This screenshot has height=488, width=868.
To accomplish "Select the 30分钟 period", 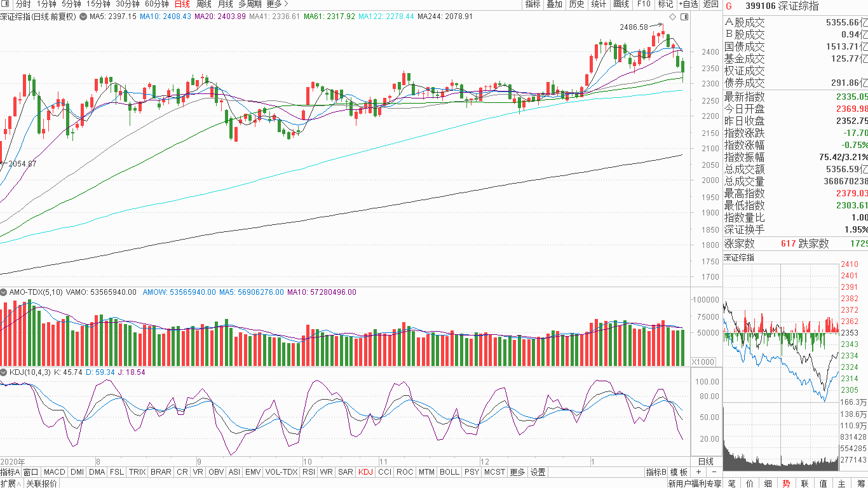I will click(x=128, y=4).
